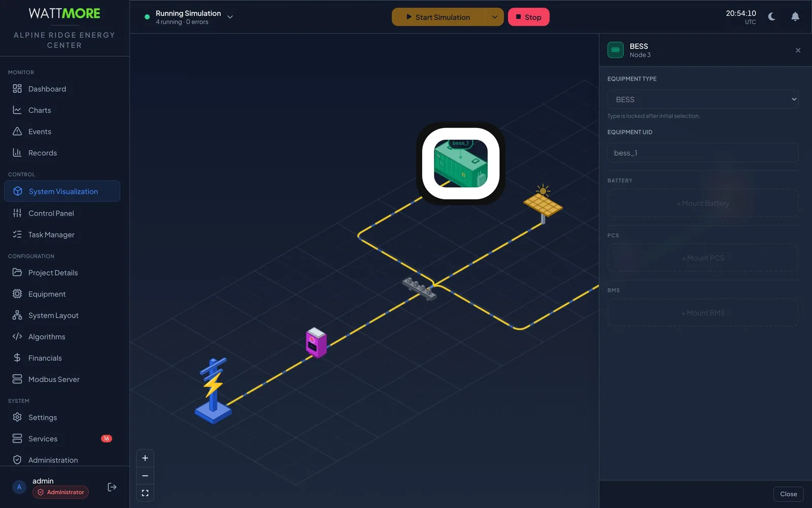
Task: Expand the Running Simulation status chevron
Action: click(230, 17)
